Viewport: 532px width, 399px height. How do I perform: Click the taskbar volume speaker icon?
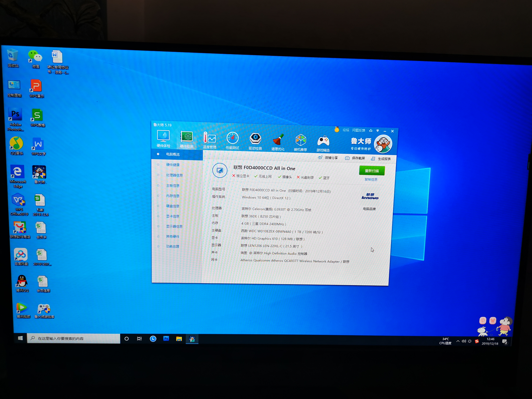click(x=464, y=341)
